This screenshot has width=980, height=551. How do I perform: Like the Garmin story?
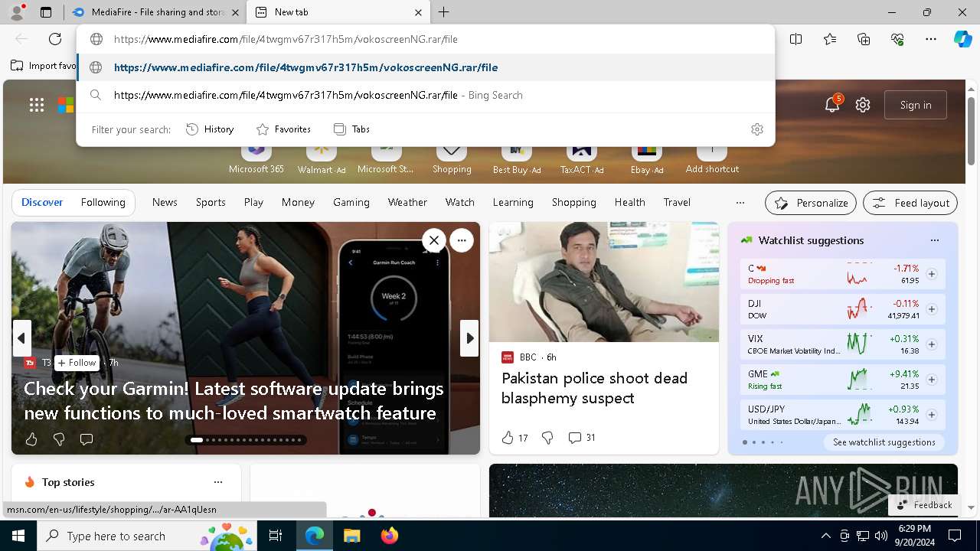click(31, 439)
